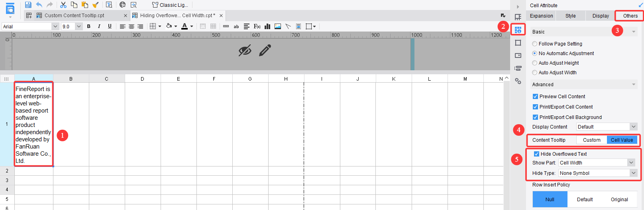This screenshot has width=644, height=210.
Task: Select the Format Painter brush icon
Action: (x=96, y=5)
